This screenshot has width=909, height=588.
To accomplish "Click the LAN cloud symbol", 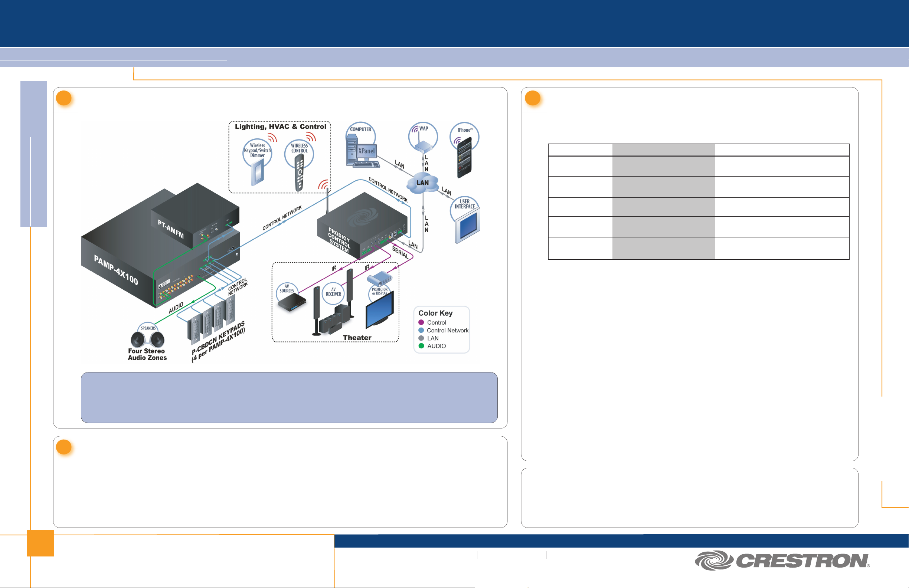I will tap(422, 183).
